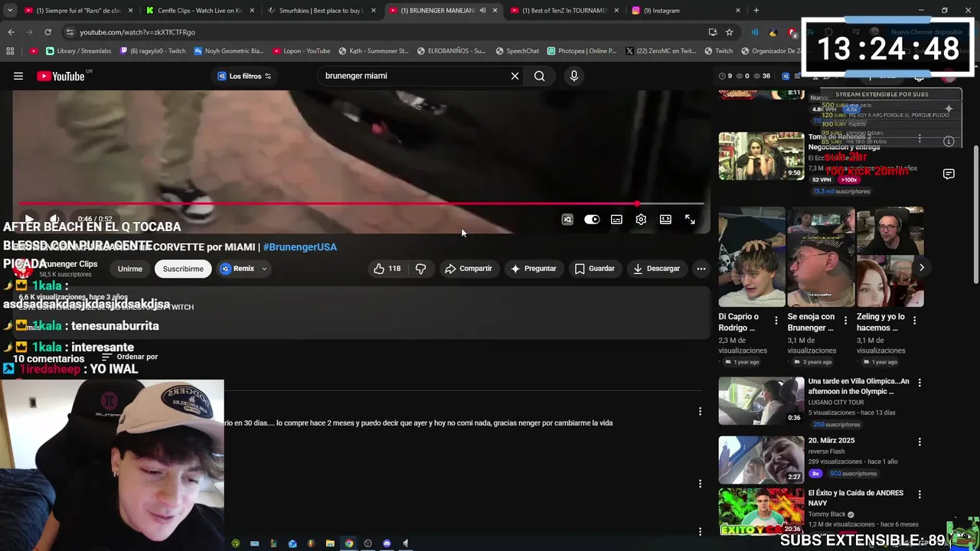The image size is (980, 551).
Task: Open the vidIQ icon in the player controls
Action: [x=567, y=220]
